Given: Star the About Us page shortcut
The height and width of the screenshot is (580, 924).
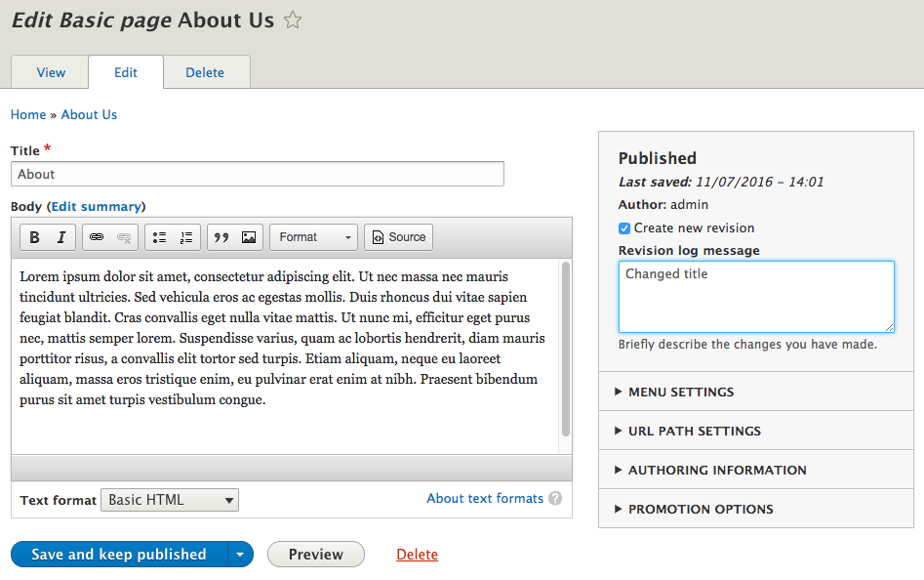Looking at the screenshot, I should point(293,21).
